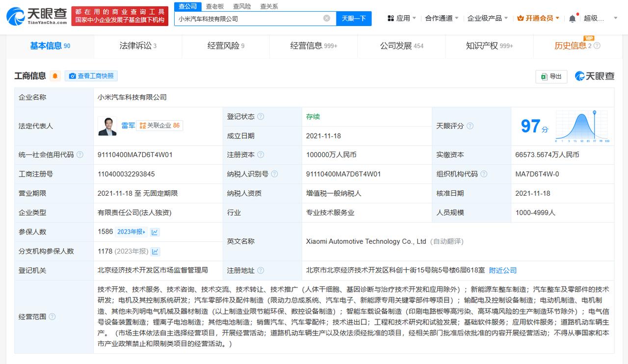Image resolution: width=628 pixels, height=364 pixels.
Task: Click the 工商注册号 value 110400032293845
Action: click(126, 174)
